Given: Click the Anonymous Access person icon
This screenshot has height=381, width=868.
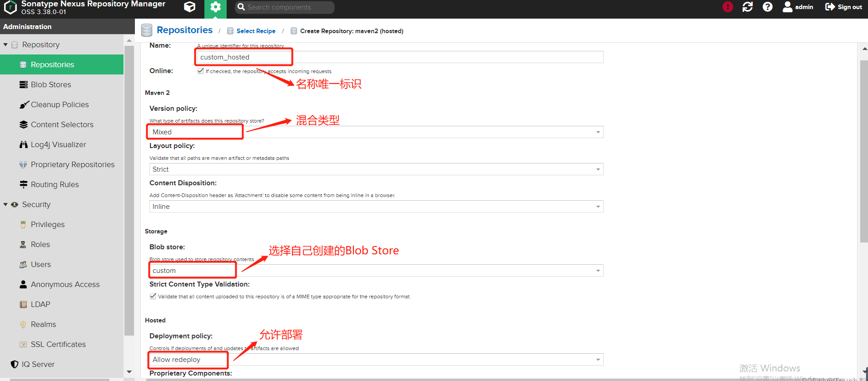Looking at the screenshot, I should [23, 284].
